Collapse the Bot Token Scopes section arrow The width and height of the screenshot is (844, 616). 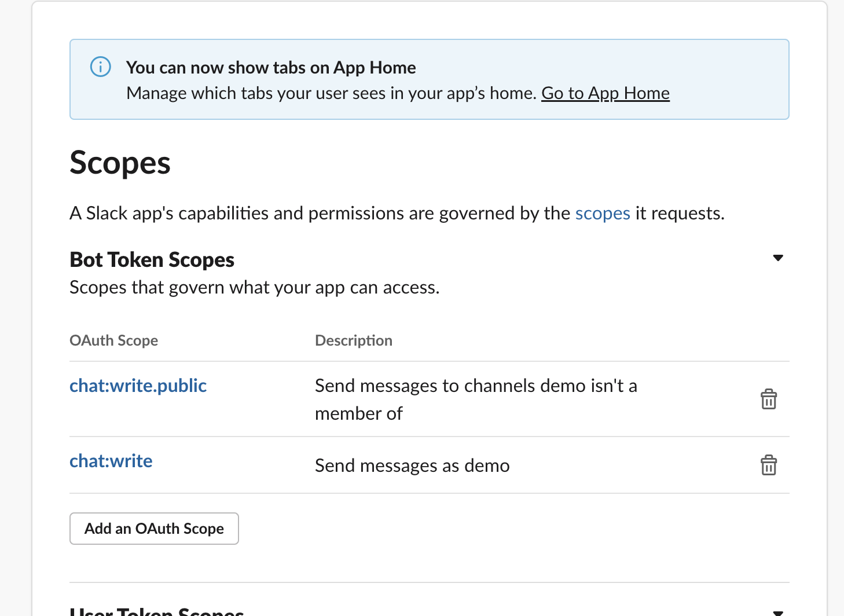pyautogui.click(x=778, y=258)
